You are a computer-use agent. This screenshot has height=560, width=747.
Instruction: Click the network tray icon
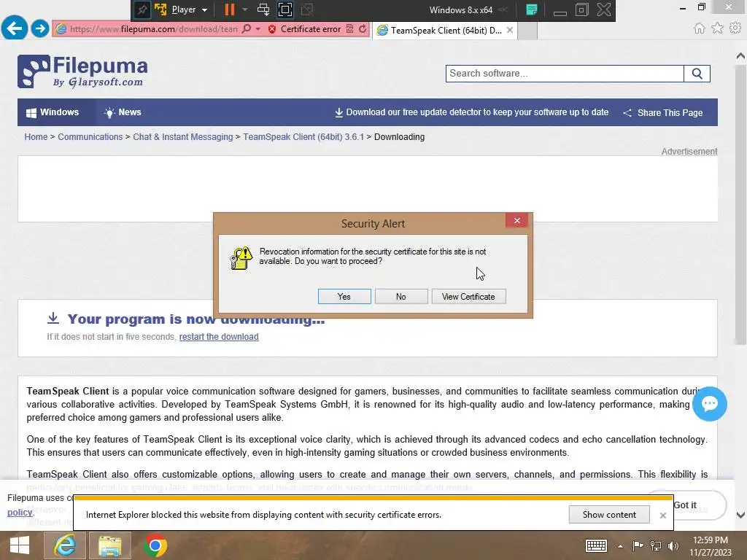[656, 545]
